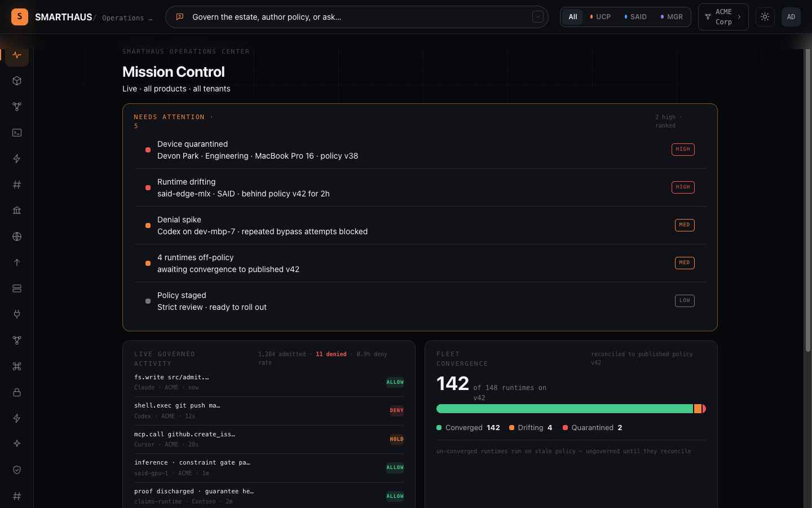
Task: Click the HOLD badge on mcp.call row
Action: 396,439
